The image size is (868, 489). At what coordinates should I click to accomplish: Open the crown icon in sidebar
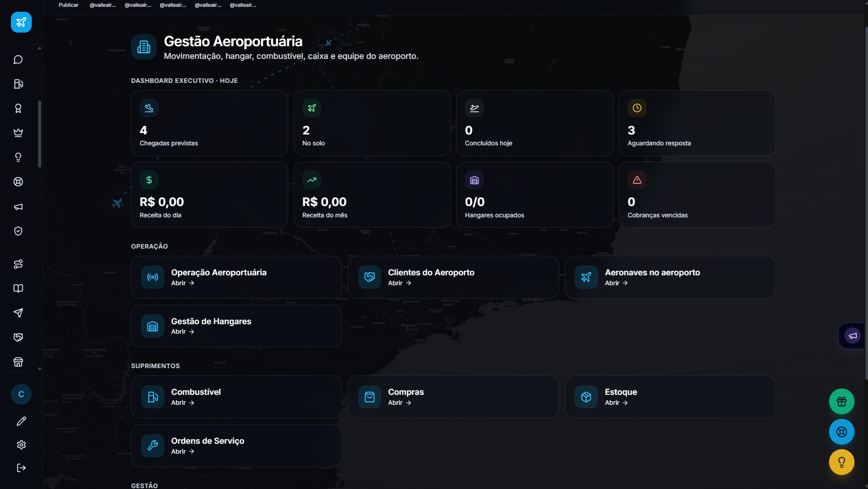18,133
